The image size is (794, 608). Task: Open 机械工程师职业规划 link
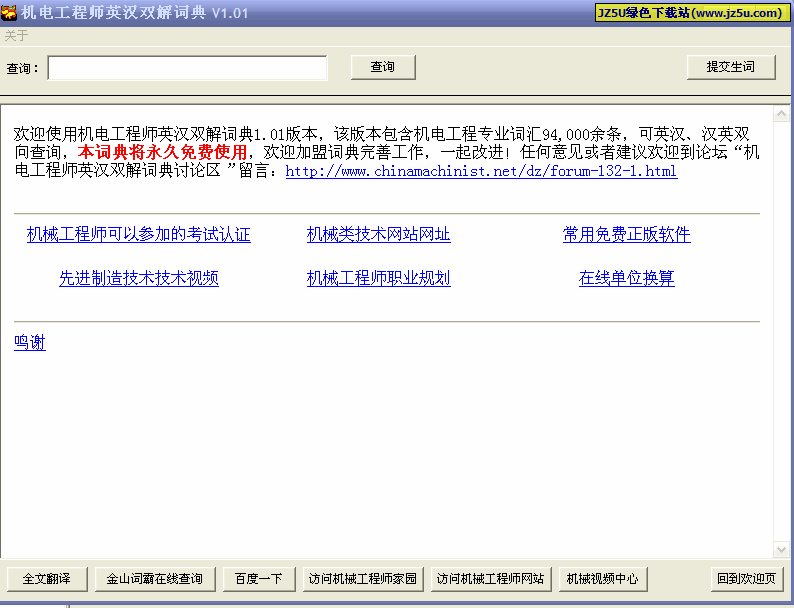pos(379,278)
